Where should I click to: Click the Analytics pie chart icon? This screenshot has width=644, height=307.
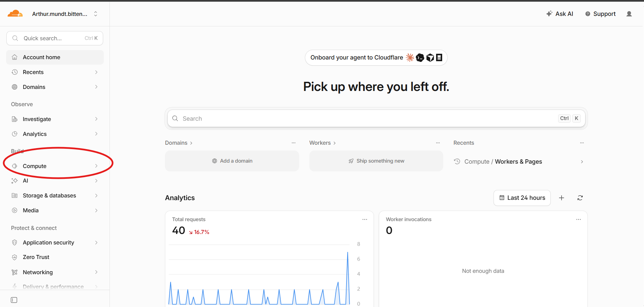point(15,134)
